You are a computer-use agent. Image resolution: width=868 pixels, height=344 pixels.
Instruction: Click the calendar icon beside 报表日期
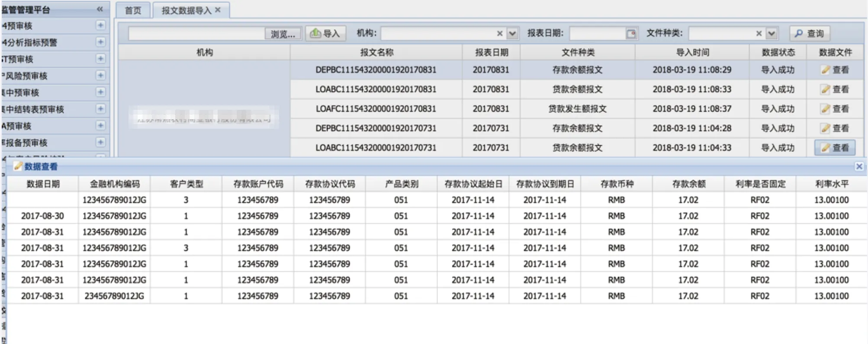click(x=631, y=34)
